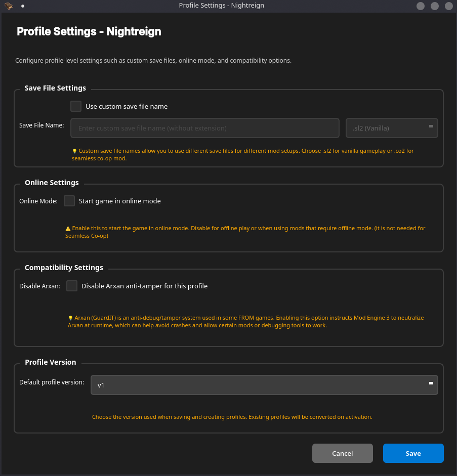Click the app icon in the title bar
This screenshot has width=457, height=476.
[9, 6]
